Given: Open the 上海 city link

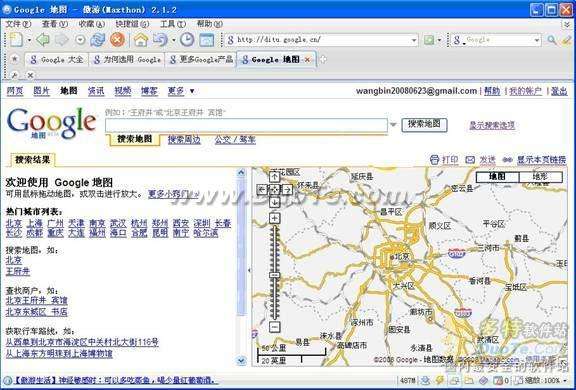Looking at the screenshot, I should tap(35, 223).
